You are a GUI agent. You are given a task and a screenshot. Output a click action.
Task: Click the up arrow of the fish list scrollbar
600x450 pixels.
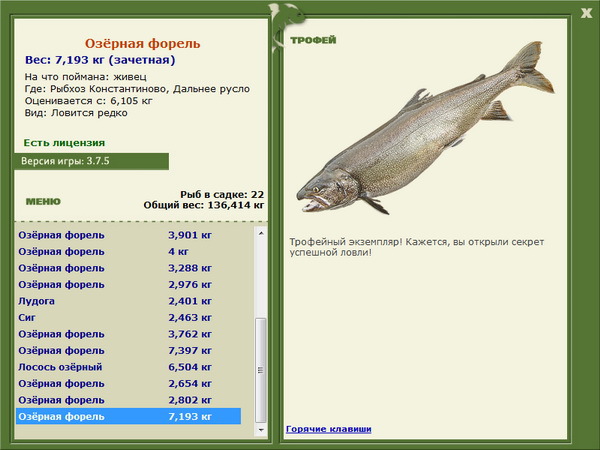click(261, 233)
